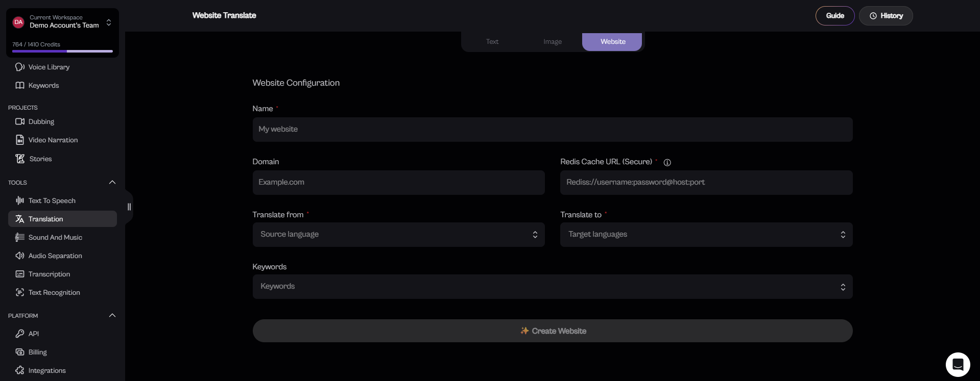
Task: Open the Stories icon in Projects
Action: pyautogui.click(x=20, y=159)
